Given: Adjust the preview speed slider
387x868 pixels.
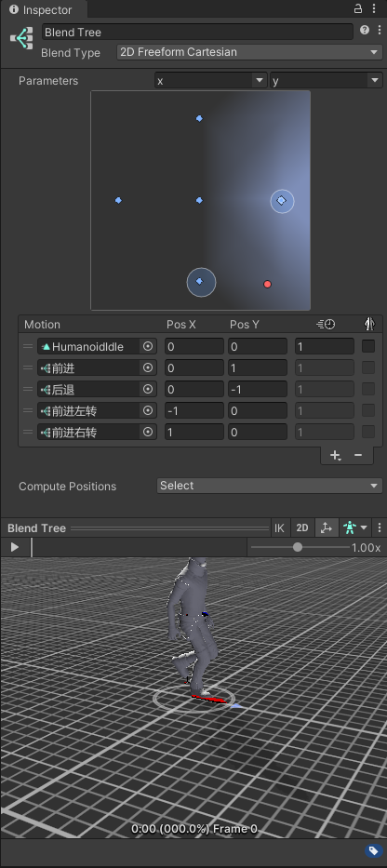Looking at the screenshot, I should pos(298,547).
